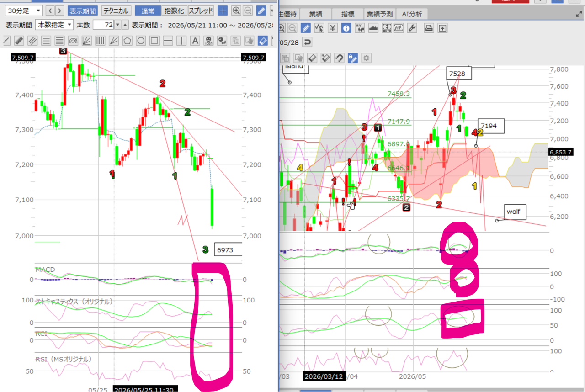
Task: Open the wrench settings tool
Action: (412, 28)
